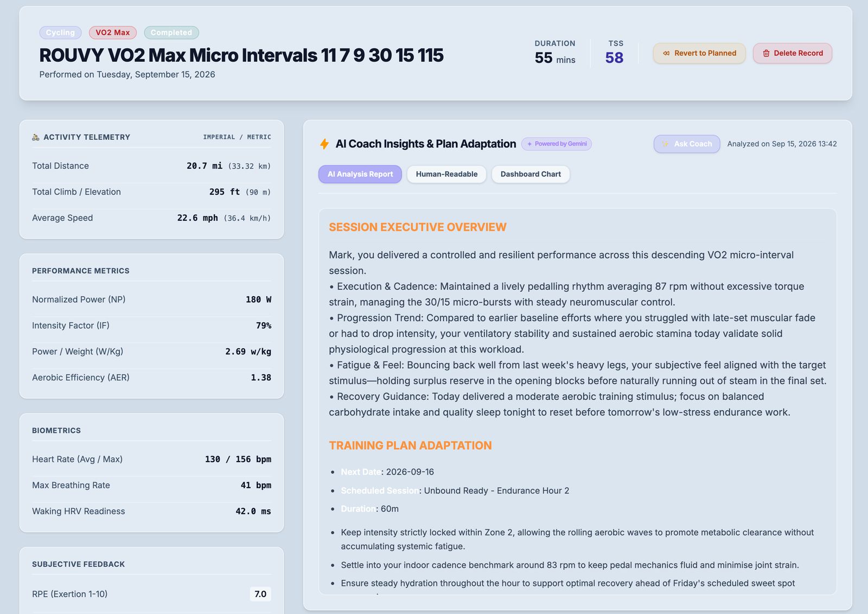Click the sparkle icon in Ask Coach
This screenshot has width=868, height=614.
click(665, 144)
